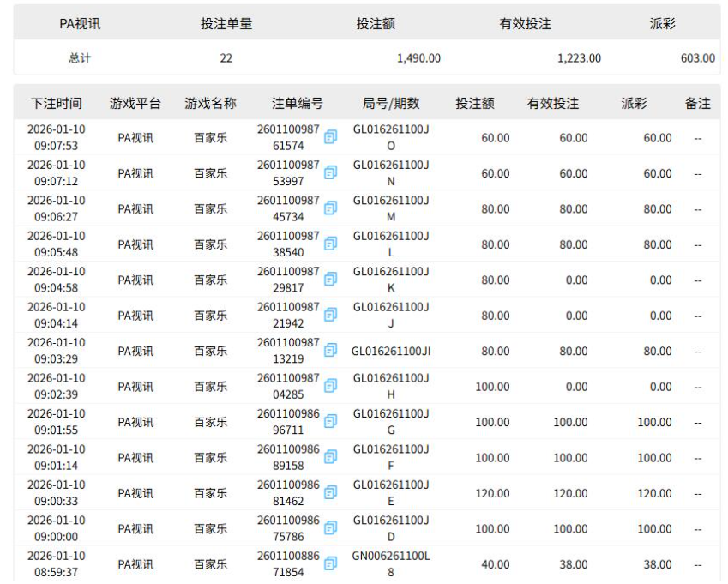
Task: Click copy icon beside 26011009867 5786
Action: pyautogui.click(x=328, y=529)
